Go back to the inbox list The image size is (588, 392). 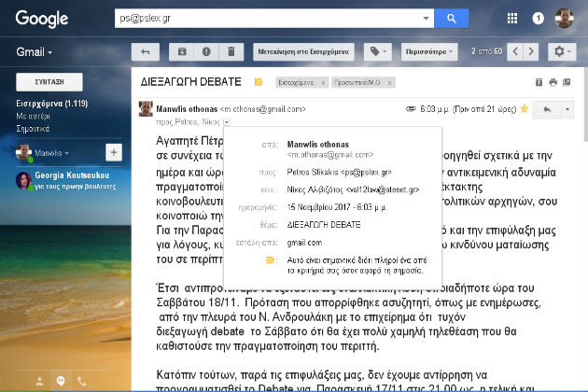pos(146,51)
